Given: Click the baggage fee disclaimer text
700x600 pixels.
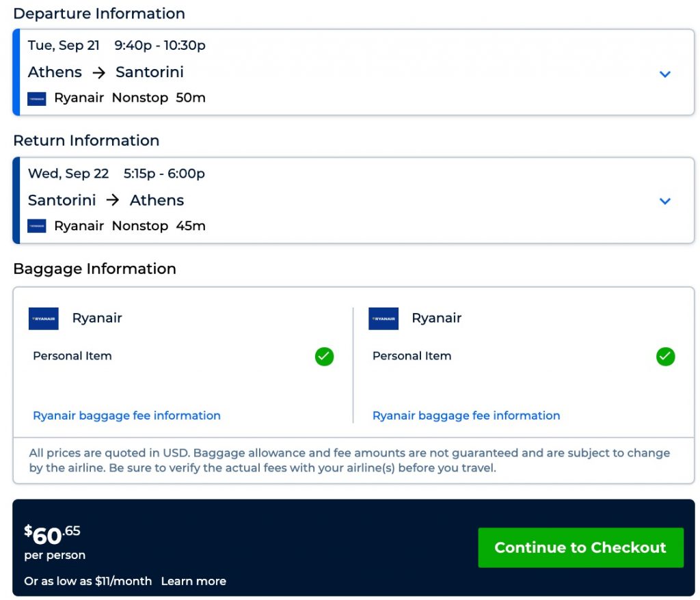Looking at the screenshot, I should pos(349,461).
